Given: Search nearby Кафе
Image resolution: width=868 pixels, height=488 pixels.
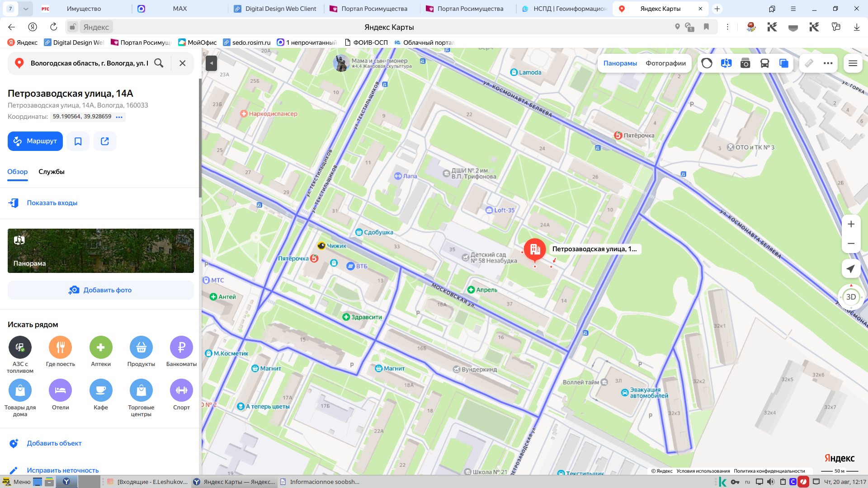Looking at the screenshot, I should [x=101, y=395].
